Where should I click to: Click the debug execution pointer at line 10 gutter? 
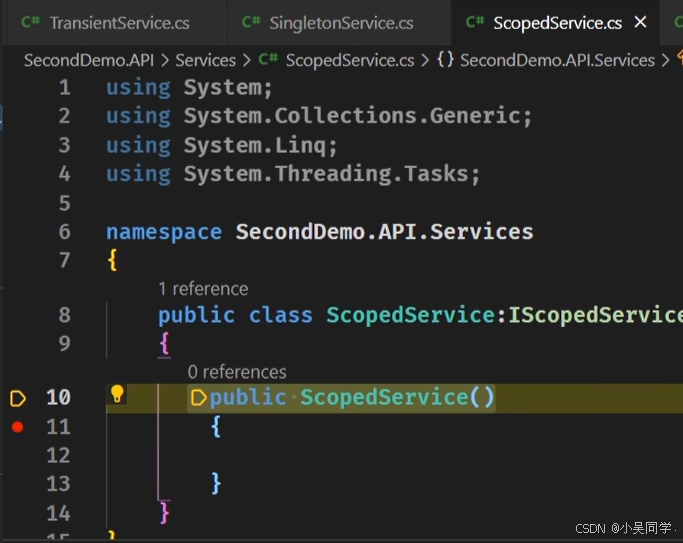tap(18, 398)
